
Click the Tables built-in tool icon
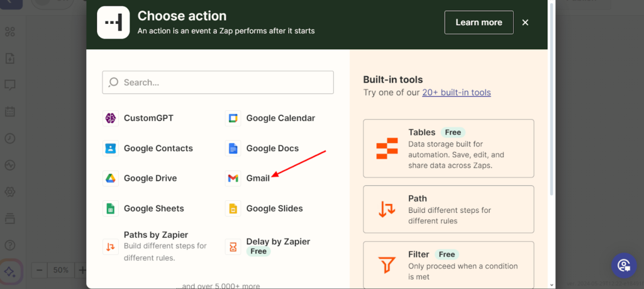pyautogui.click(x=387, y=149)
